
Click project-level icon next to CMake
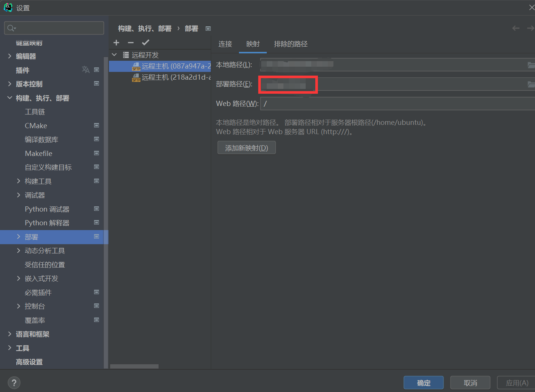96,125
